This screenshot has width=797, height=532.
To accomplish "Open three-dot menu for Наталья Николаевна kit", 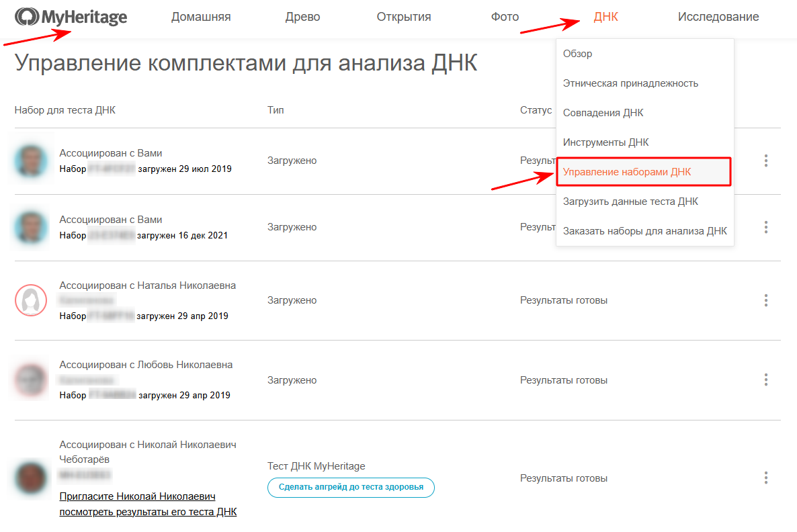I will click(765, 300).
